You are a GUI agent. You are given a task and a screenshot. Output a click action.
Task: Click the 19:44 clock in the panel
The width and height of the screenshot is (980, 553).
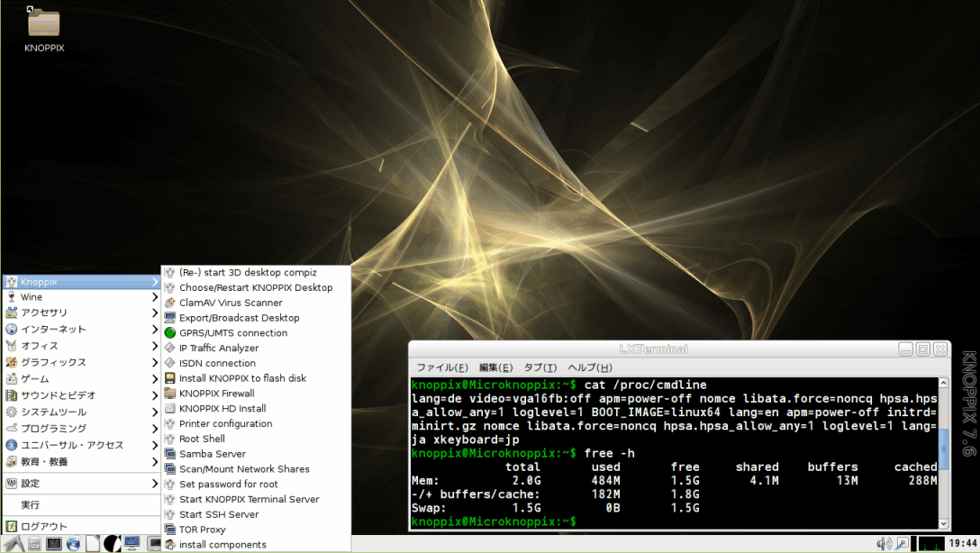963,544
